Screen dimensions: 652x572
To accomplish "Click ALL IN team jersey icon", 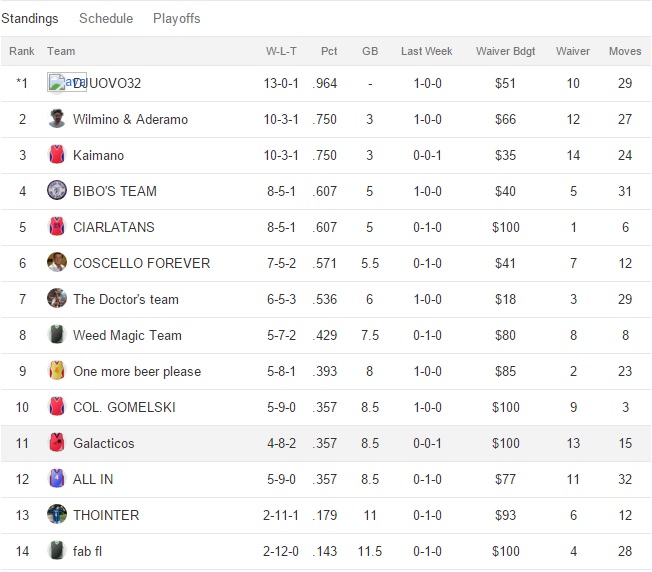I will (x=57, y=479).
